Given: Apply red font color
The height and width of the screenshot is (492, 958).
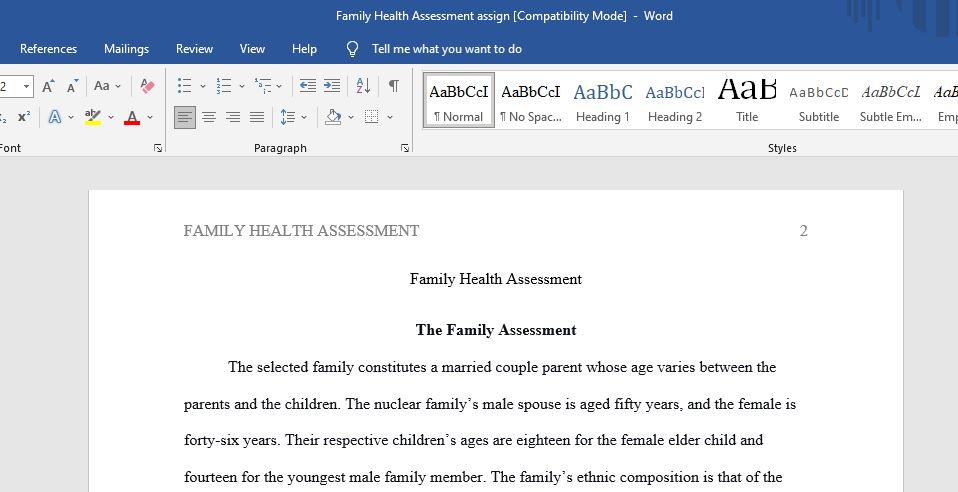Looking at the screenshot, I should pos(132,117).
